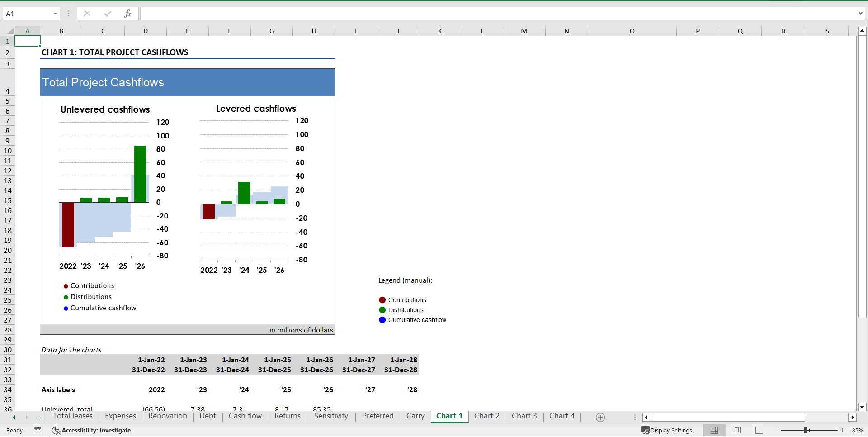The height and width of the screenshot is (437, 868).
Task: Switch to Normal view
Action: click(714, 430)
